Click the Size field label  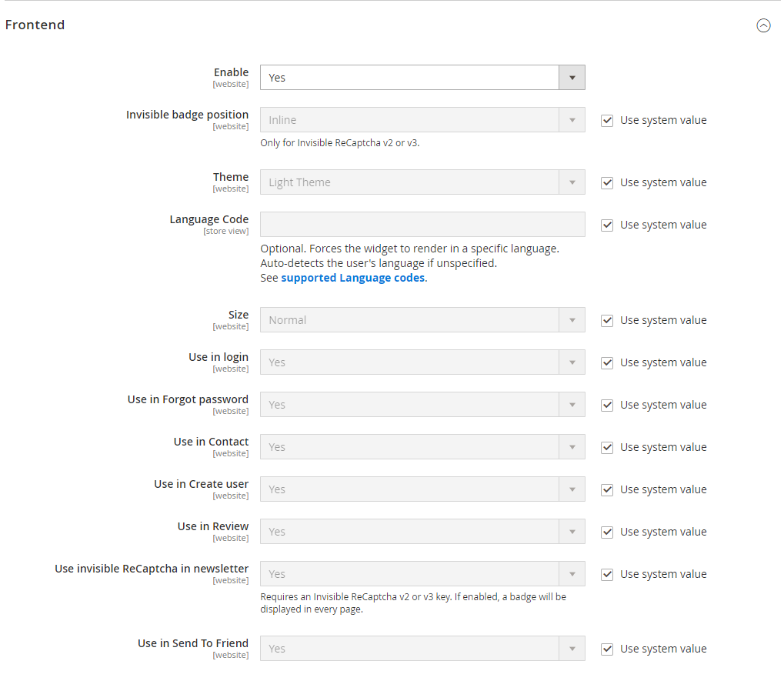pos(239,315)
